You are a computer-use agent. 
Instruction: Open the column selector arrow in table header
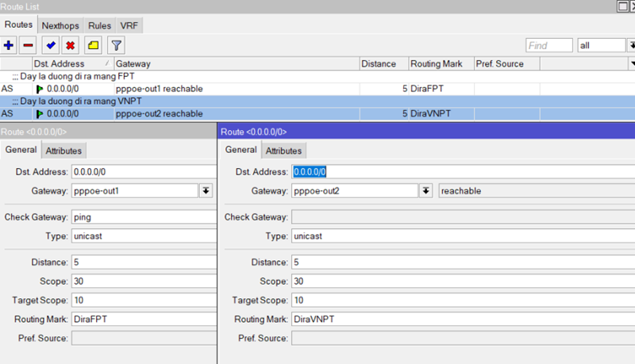(x=631, y=63)
